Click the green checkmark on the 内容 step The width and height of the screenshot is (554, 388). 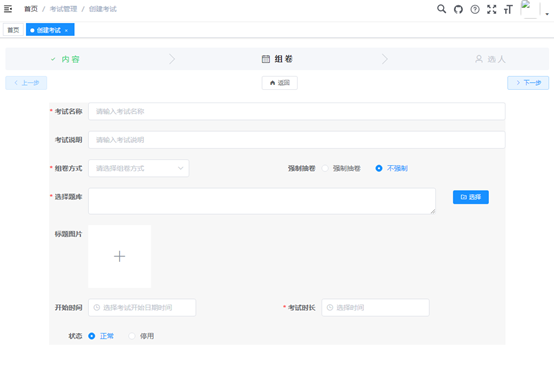53,59
